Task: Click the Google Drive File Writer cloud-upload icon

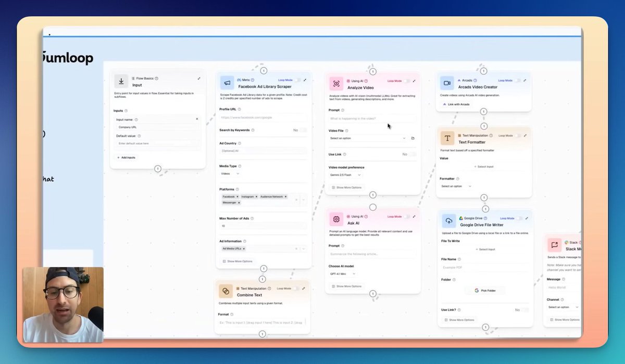Action: [x=448, y=221]
